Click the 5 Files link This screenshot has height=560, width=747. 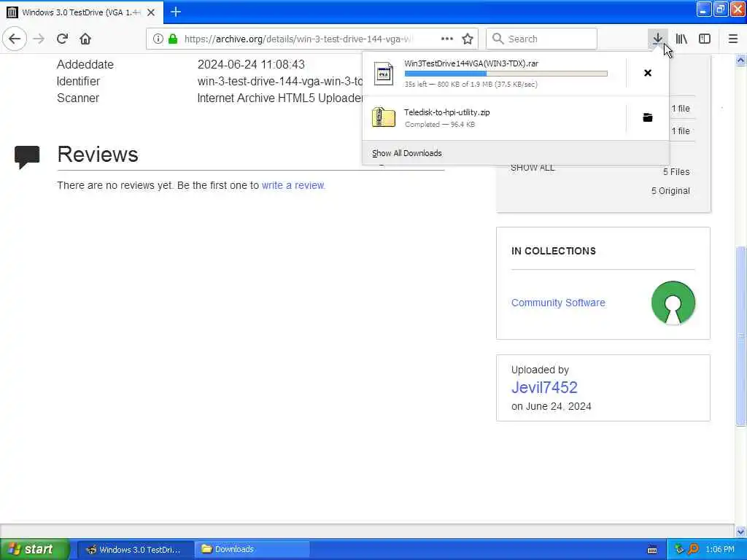(x=676, y=172)
